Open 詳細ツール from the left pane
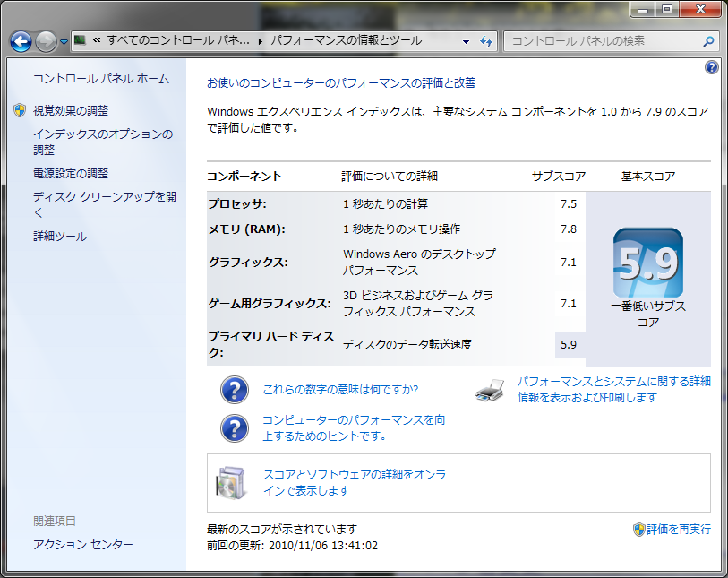Viewport: 728px width, 578px height. coord(60,237)
